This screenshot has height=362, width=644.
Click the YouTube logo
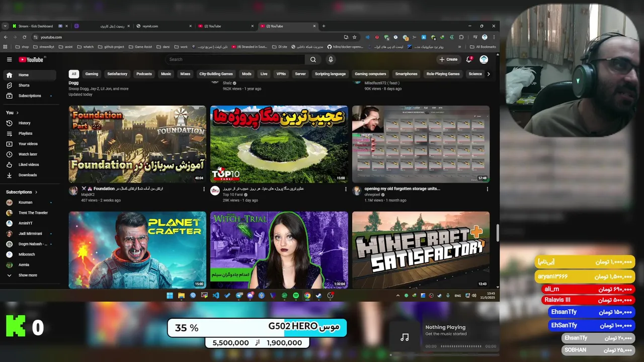coord(31,59)
